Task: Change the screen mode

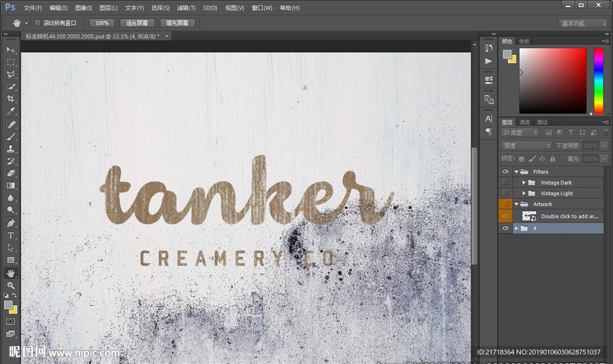Action: click(x=11, y=333)
